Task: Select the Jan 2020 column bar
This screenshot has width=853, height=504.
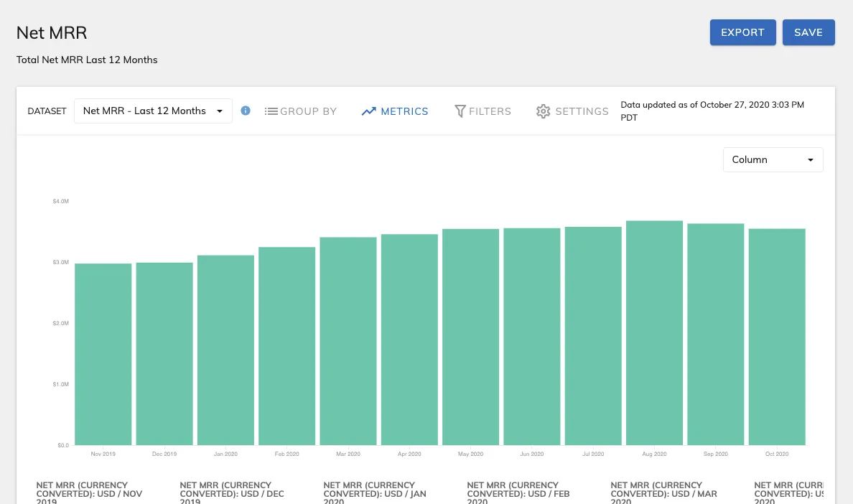Action: coord(225,350)
